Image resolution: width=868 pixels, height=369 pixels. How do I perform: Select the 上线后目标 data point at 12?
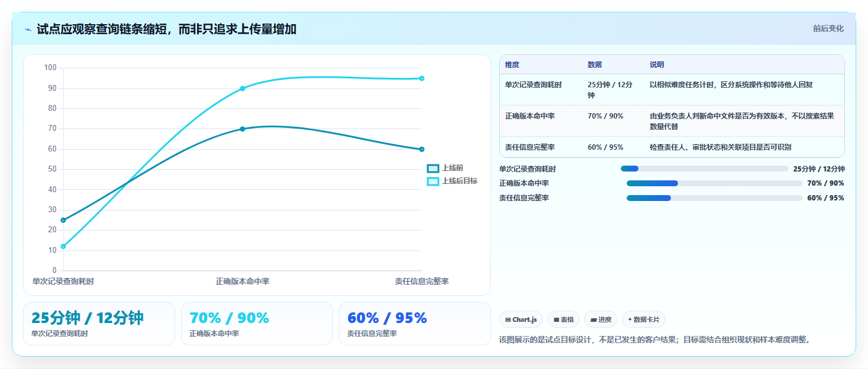tap(63, 246)
